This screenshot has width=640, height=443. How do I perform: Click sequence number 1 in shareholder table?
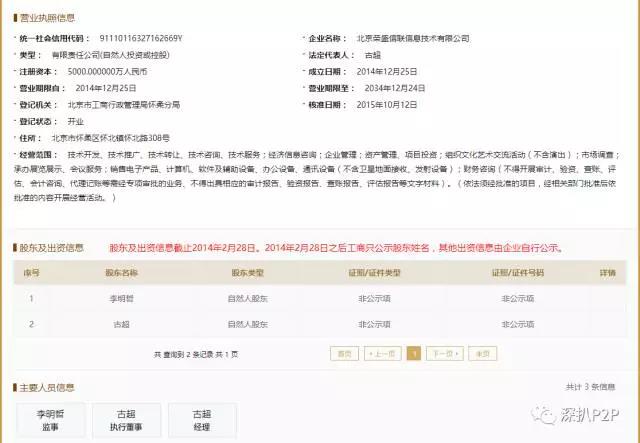(x=31, y=298)
